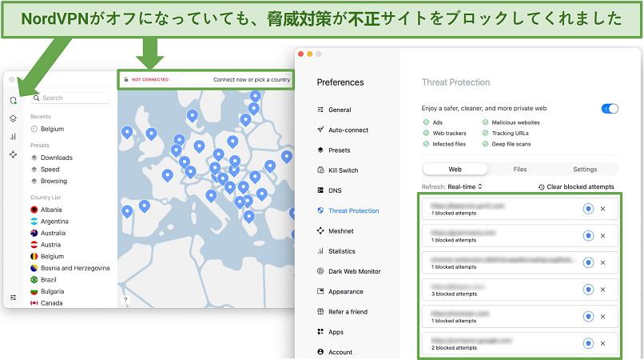This screenshot has width=644, height=360.
Task: Click Connect now or pick a country
Action: pyautogui.click(x=252, y=79)
